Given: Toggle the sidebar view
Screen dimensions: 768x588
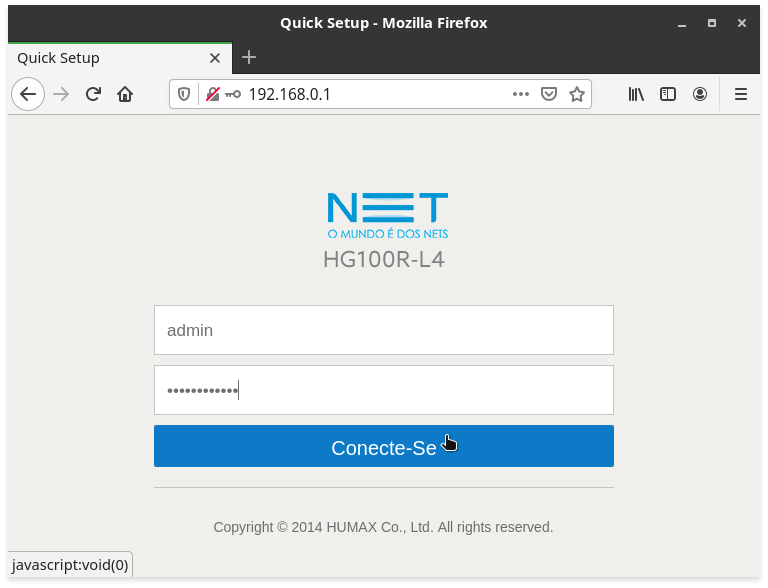Looking at the screenshot, I should point(668,94).
